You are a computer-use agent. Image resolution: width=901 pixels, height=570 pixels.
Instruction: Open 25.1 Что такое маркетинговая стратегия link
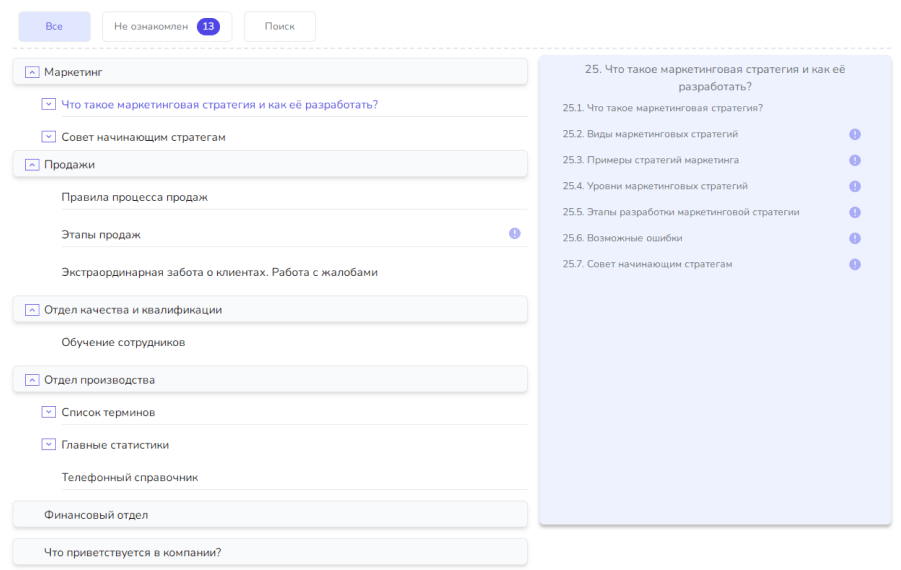click(x=663, y=108)
